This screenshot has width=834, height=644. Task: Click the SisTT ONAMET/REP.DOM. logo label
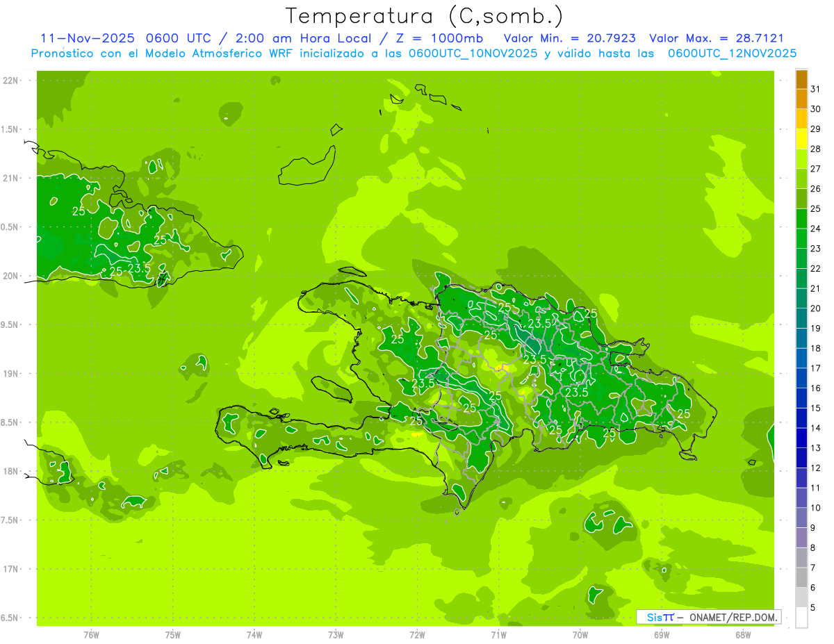click(x=708, y=617)
